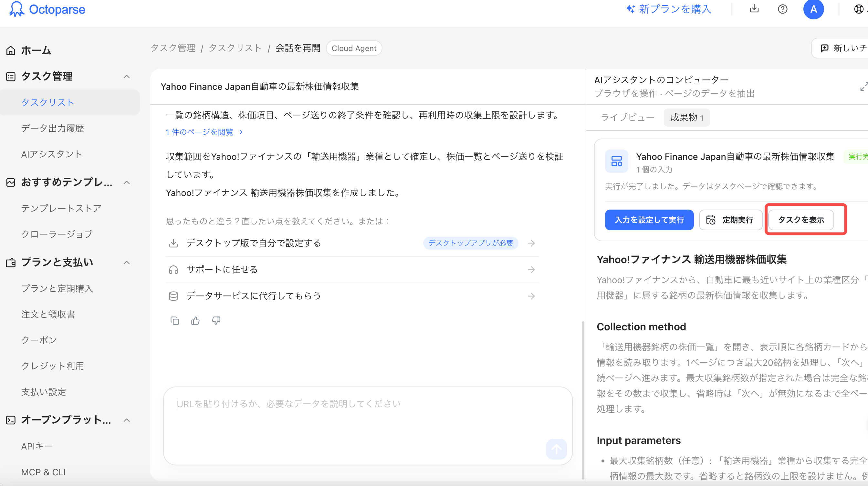
Task: Click the おすすめテンプレ section icon
Action: (11, 182)
